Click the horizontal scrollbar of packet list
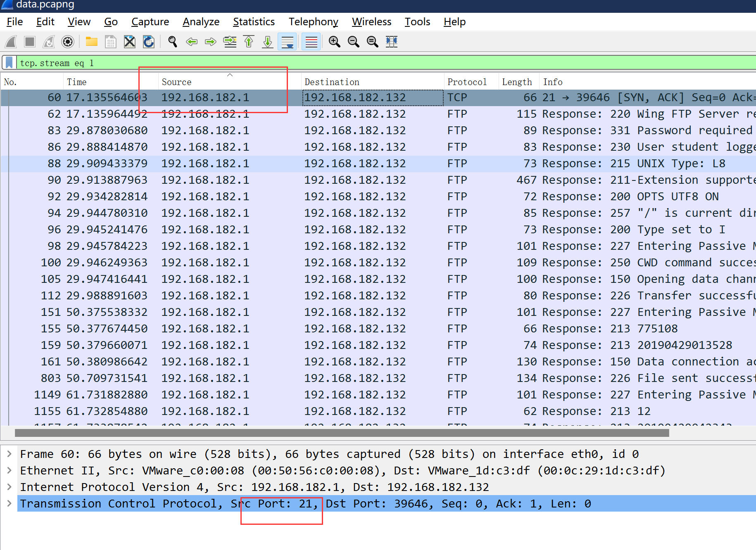Screen dimensions: 756x550 342,433
